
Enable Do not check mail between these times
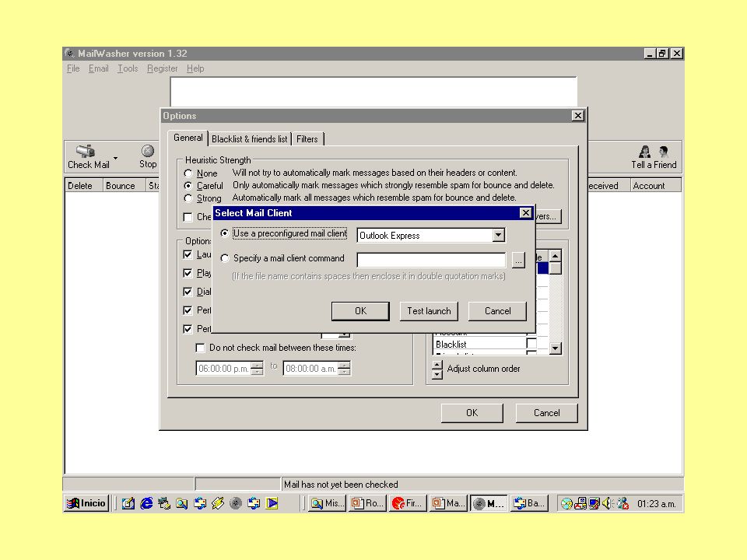coord(200,348)
